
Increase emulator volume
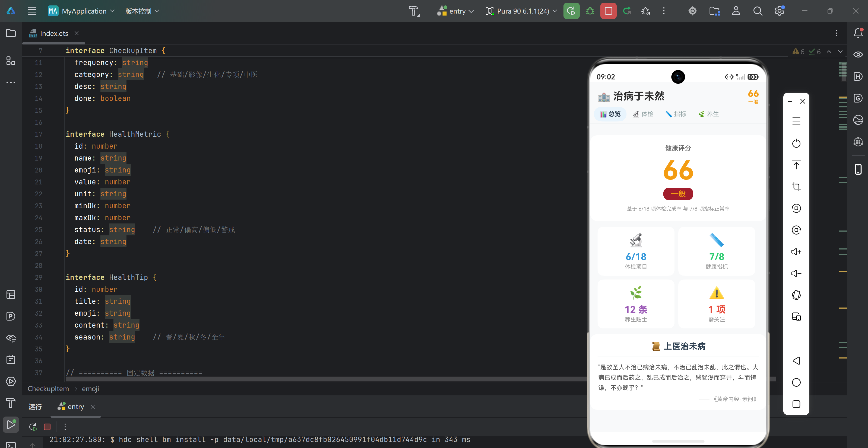(x=796, y=251)
